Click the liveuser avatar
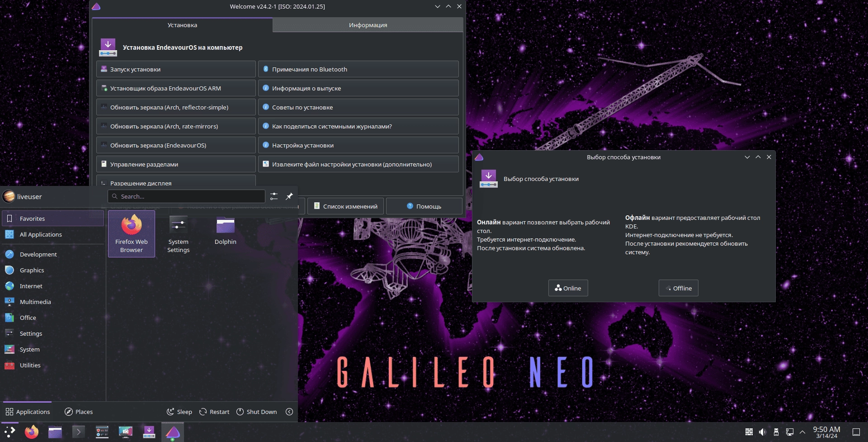The height and width of the screenshot is (442, 868). click(9, 196)
